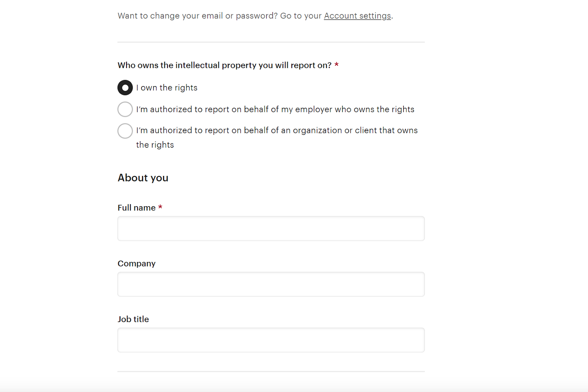This screenshot has height=392, width=588.
Task: Focus the Job title input field
Action: (271, 340)
